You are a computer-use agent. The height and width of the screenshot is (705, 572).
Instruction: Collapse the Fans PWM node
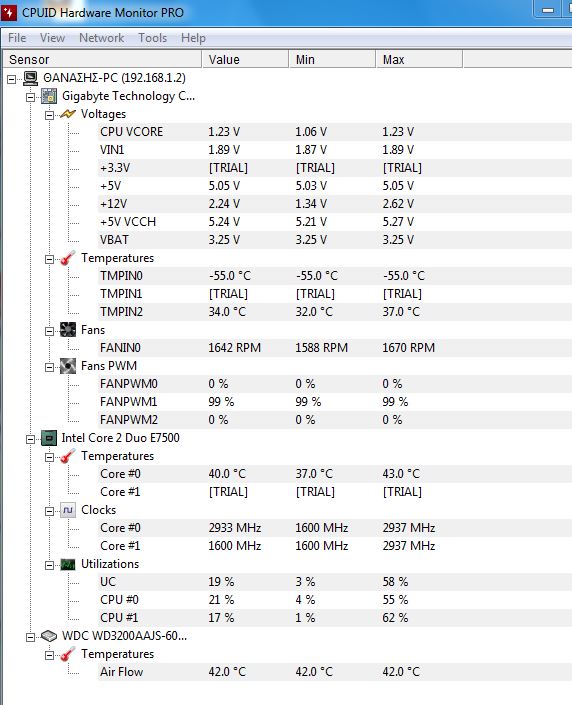[x=49, y=367]
